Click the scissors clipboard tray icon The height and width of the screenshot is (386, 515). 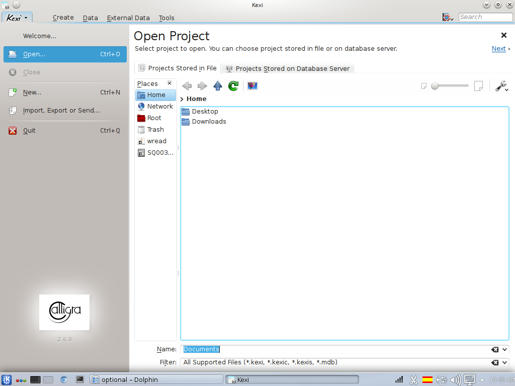[x=413, y=380]
